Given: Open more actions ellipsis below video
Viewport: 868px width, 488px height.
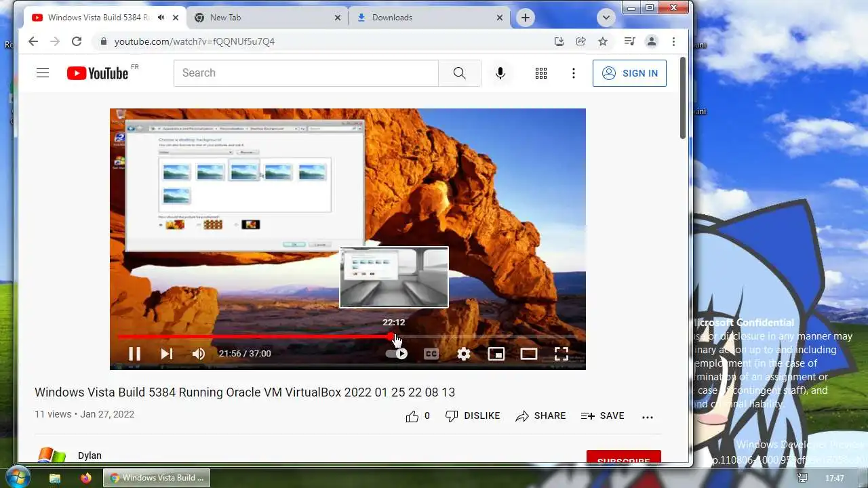Looking at the screenshot, I should click(648, 417).
